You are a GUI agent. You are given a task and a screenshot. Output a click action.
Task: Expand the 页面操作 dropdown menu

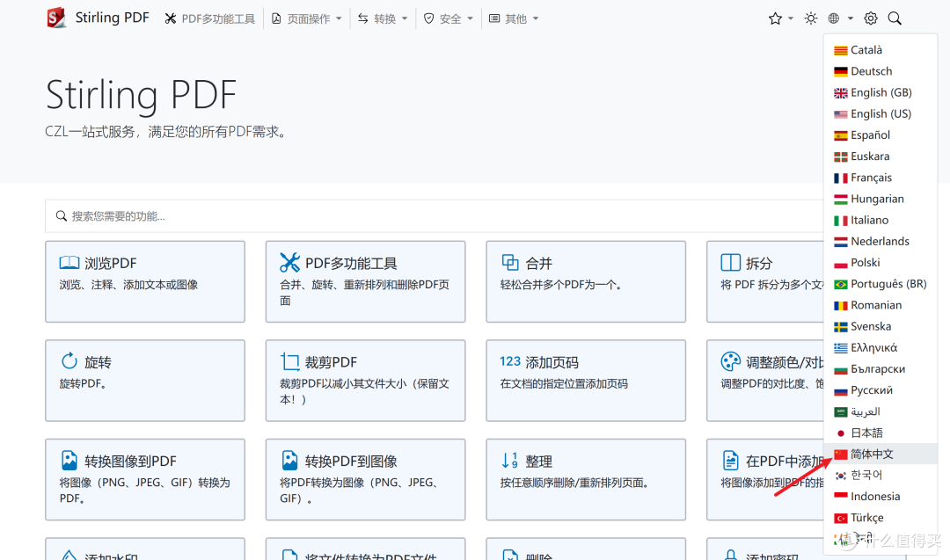coord(307,18)
